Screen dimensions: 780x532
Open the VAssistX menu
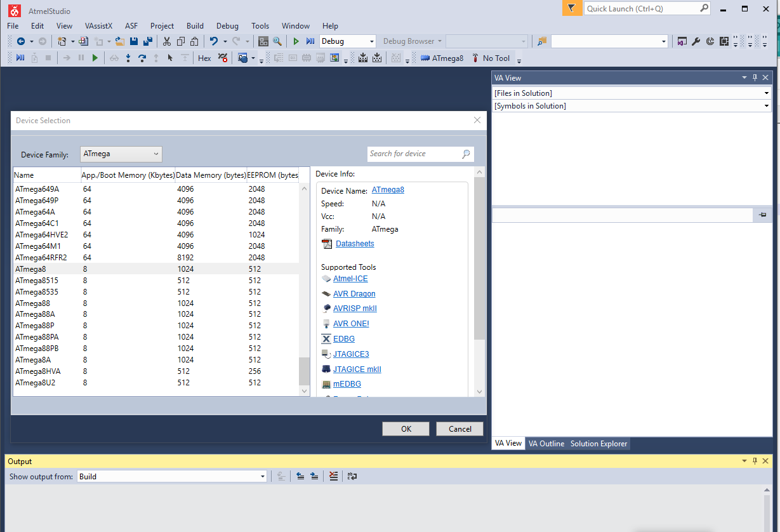(x=98, y=26)
